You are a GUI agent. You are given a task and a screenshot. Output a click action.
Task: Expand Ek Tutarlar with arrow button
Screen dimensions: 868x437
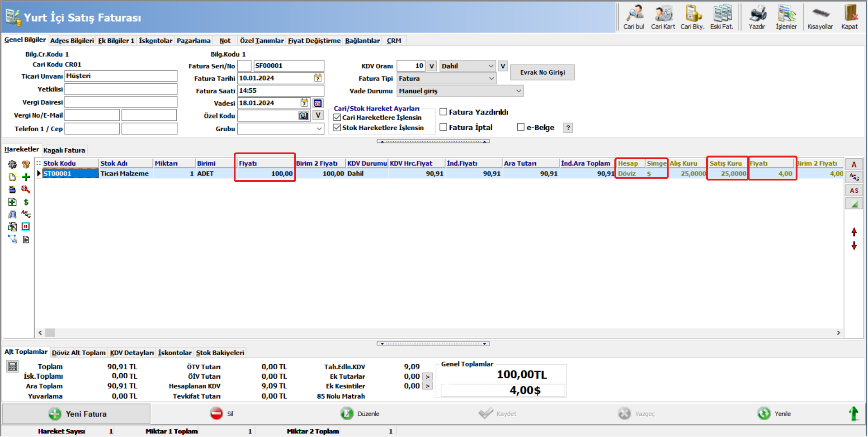point(427,376)
